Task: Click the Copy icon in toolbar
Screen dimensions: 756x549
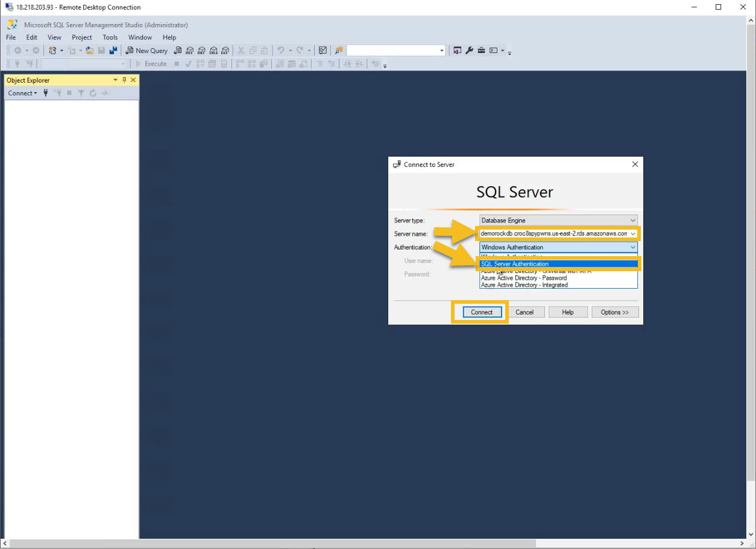Action: pyautogui.click(x=253, y=51)
